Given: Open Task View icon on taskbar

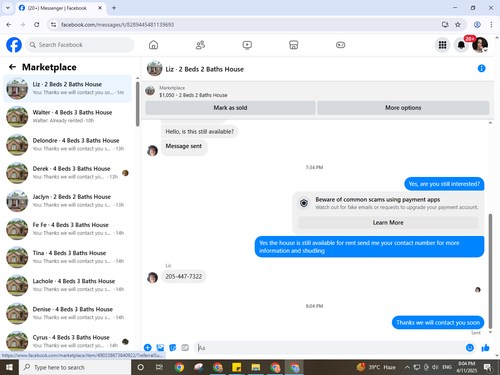Looking at the screenshot, I should coord(159,367).
